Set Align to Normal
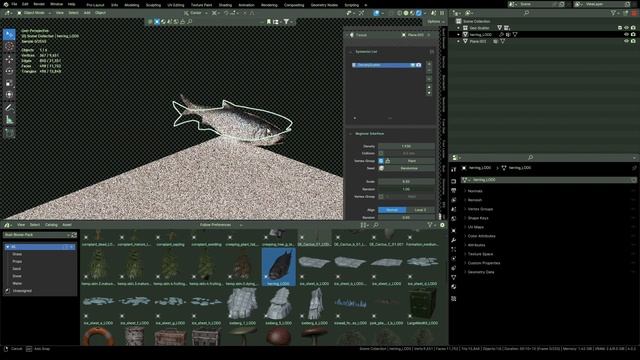This screenshot has width=640, height=360. pos(392,210)
